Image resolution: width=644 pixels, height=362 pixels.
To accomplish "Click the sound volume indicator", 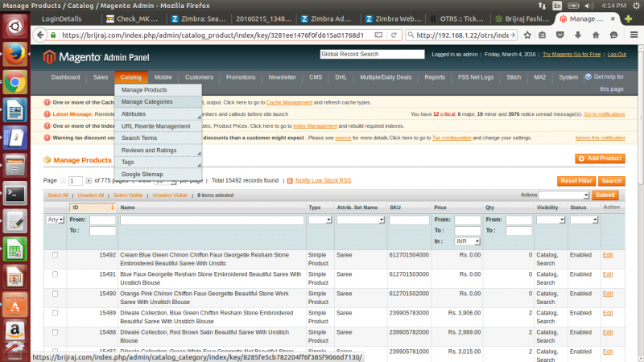I will click(589, 6).
